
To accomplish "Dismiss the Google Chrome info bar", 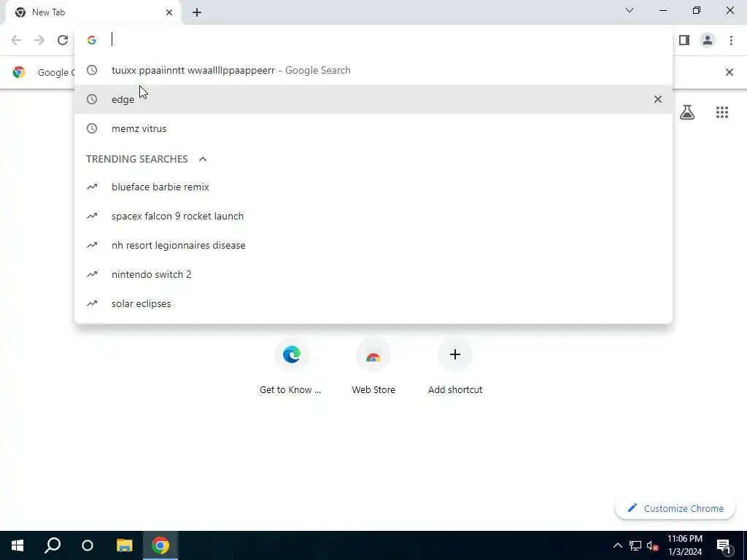I will pyautogui.click(x=729, y=72).
